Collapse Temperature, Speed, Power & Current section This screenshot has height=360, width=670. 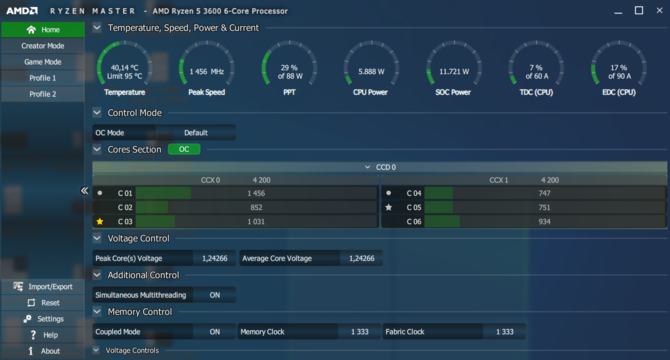(97, 28)
